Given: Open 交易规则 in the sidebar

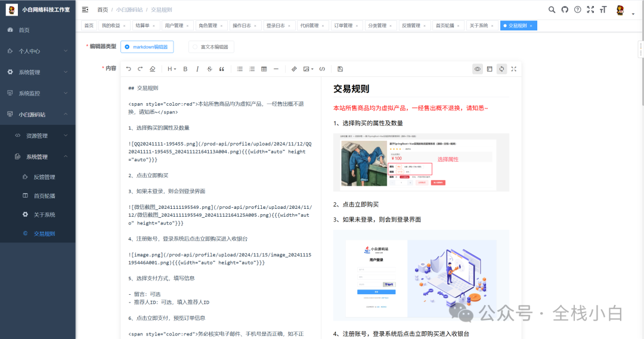Looking at the screenshot, I should coord(38,233).
